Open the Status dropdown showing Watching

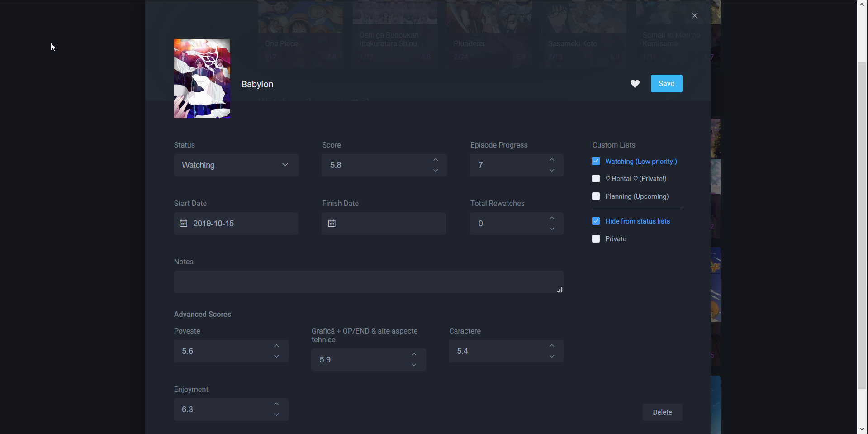[x=236, y=165]
